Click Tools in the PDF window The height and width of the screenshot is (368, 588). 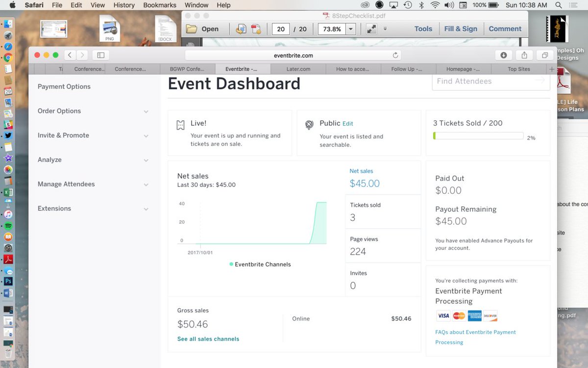tap(423, 29)
